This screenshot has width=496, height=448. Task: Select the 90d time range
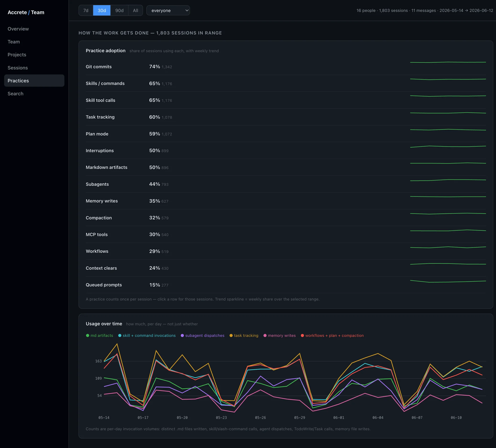tap(119, 10)
